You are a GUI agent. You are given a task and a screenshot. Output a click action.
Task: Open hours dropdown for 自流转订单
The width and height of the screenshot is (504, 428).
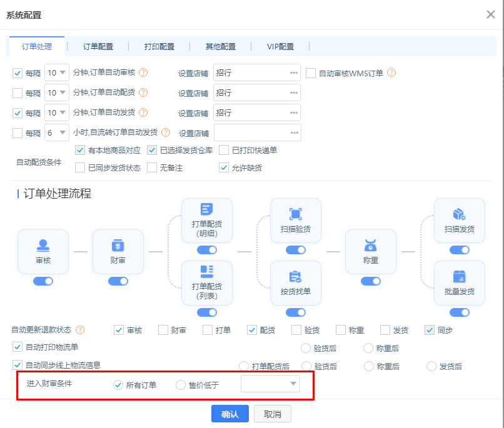click(x=56, y=132)
